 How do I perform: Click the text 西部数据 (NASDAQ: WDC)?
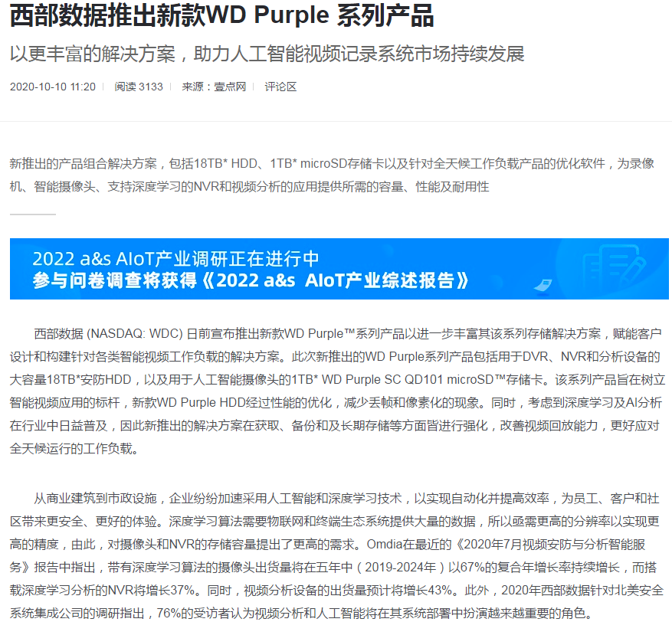(109, 334)
